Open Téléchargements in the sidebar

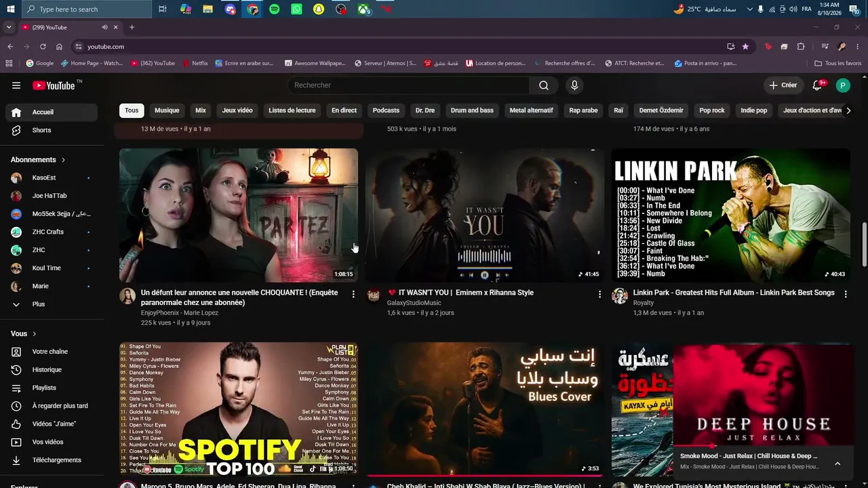pos(52,460)
